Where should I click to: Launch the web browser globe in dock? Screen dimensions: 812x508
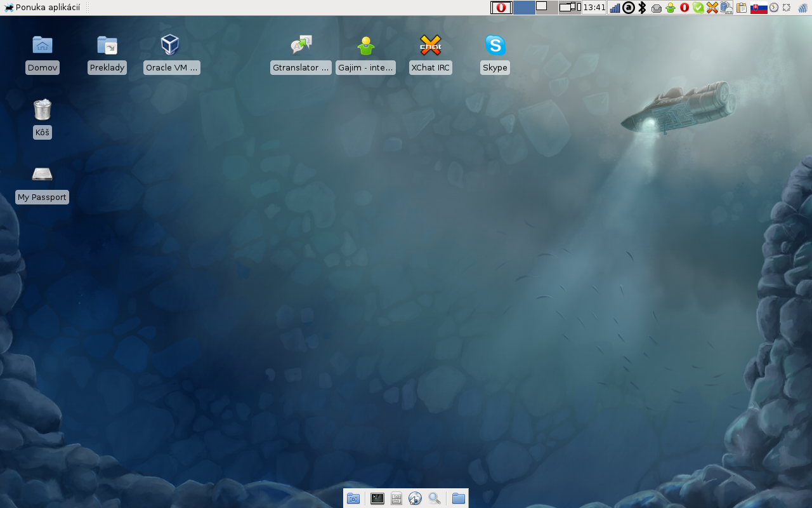[x=416, y=498]
